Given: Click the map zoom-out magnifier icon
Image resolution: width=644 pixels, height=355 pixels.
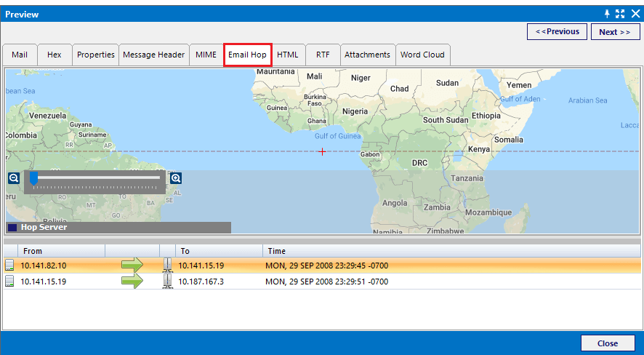Looking at the screenshot, I should [14, 178].
